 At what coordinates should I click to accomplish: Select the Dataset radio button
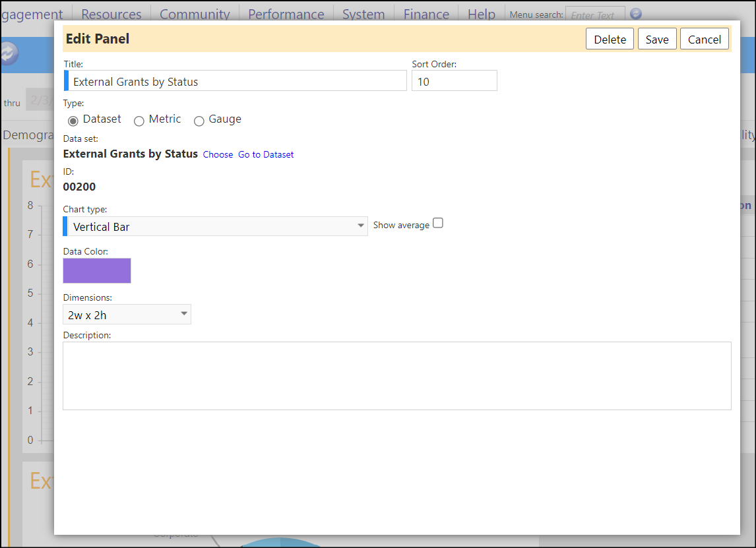pyautogui.click(x=73, y=121)
